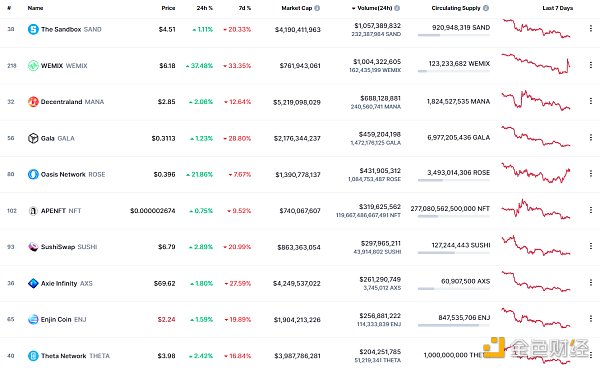Click The Sandbox coin logo icon
Viewport: 600px width, 369px height.
(33, 29)
